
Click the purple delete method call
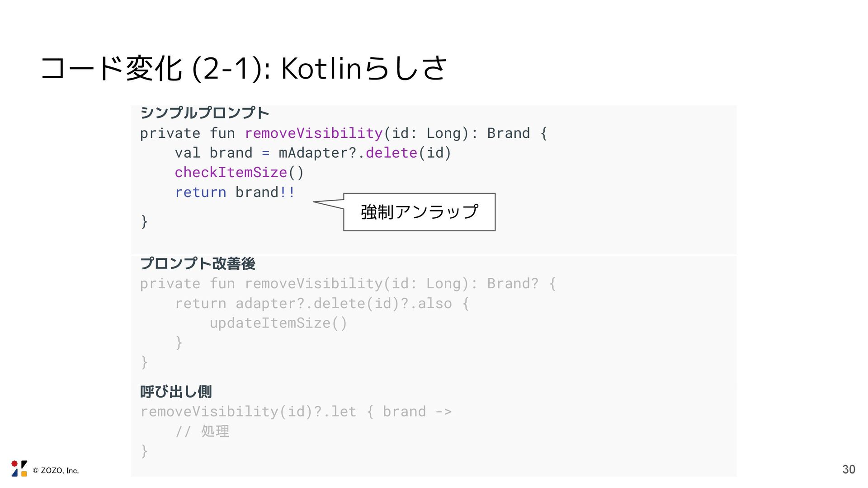[x=391, y=153]
